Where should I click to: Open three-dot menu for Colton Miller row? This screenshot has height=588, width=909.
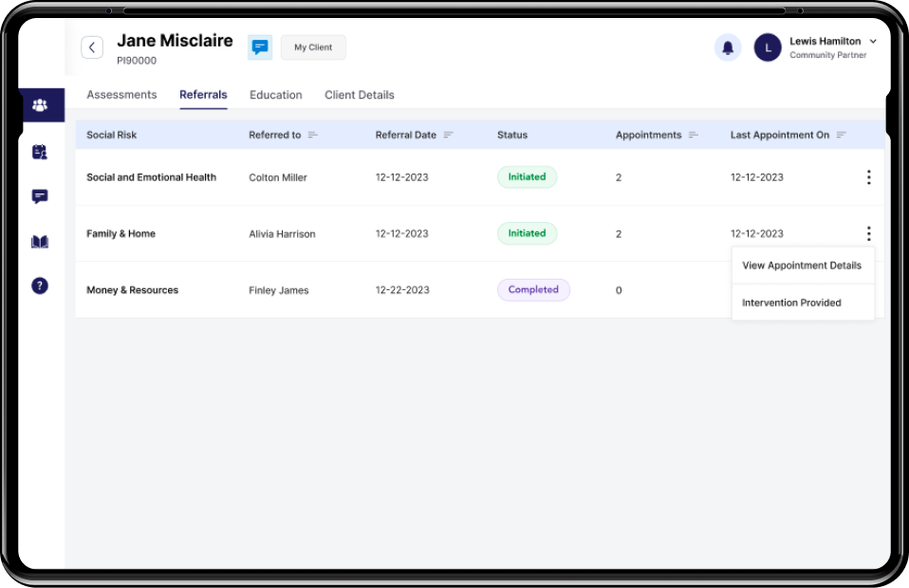point(868,177)
